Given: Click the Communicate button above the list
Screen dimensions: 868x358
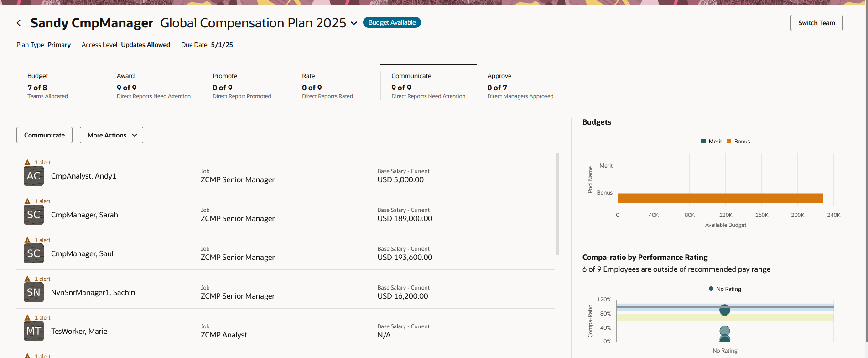Looking at the screenshot, I should point(44,135).
